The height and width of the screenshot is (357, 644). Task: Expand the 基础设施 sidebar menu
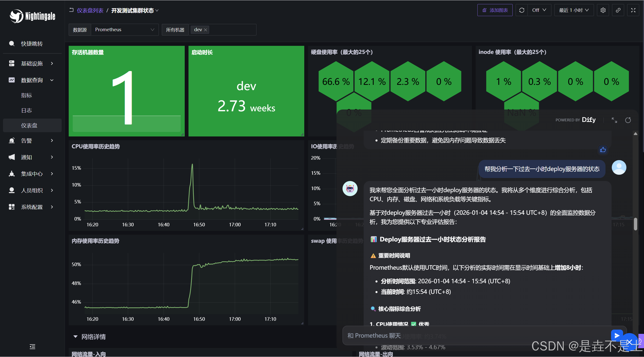pyautogui.click(x=32, y=63)
